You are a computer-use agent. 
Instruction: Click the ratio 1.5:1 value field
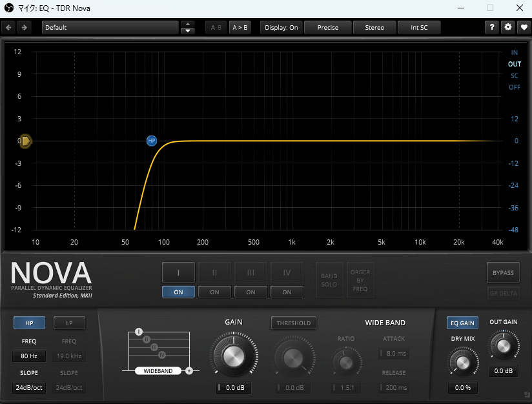(346, 387)
